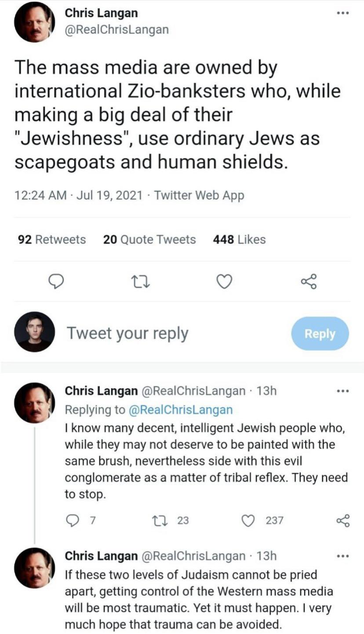
Task: Open the @RealChrisLangan handle in header
Action: [116, 29]
